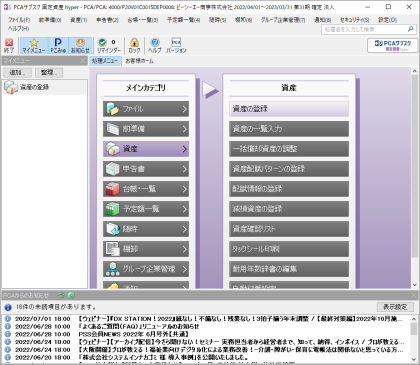Image resolution: width=420 pixels, height=365 pixels.
Task: Expand the 台帳・一覧 category item
Action: [146, 189]
